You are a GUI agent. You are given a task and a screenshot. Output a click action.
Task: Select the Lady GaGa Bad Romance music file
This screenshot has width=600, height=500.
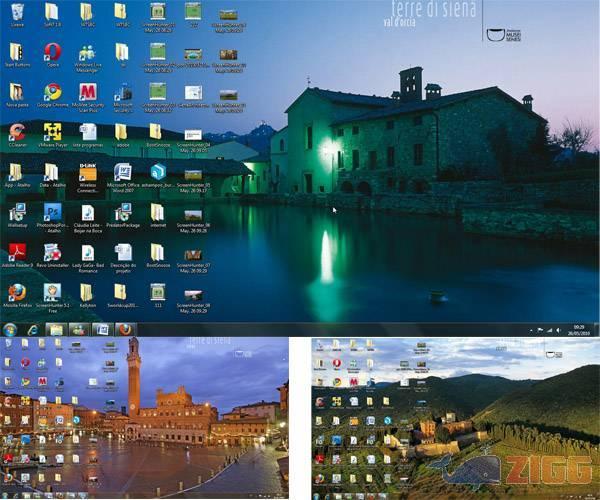87,252
